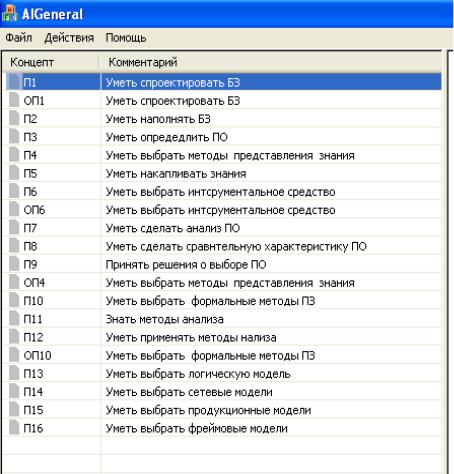Select concept label П6
Image resolution: width=454 pixels, height=474 pixels.
click(x=30, y=192)
